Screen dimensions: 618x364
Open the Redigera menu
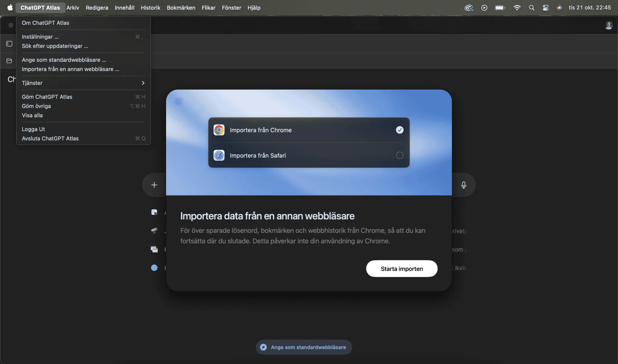[97, 8]
